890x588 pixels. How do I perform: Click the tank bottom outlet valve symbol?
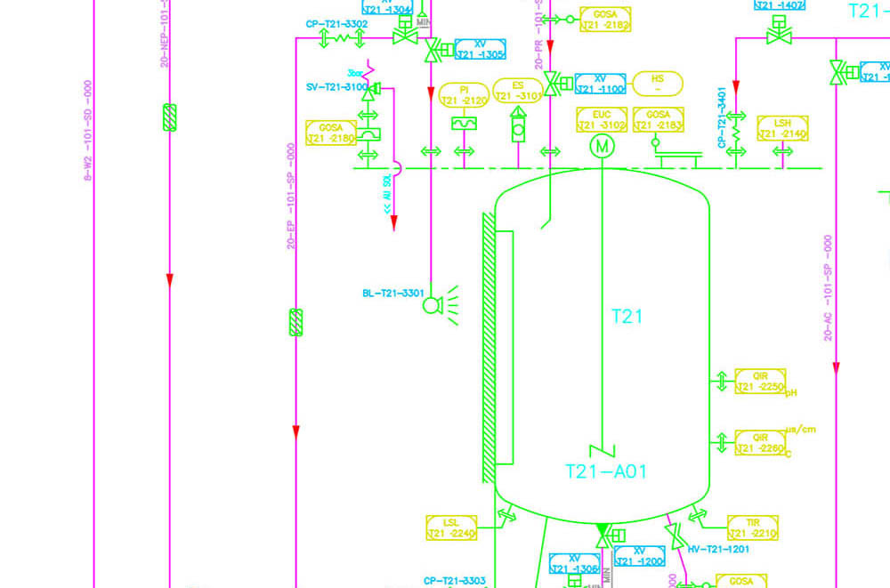(x=610, y=536)
